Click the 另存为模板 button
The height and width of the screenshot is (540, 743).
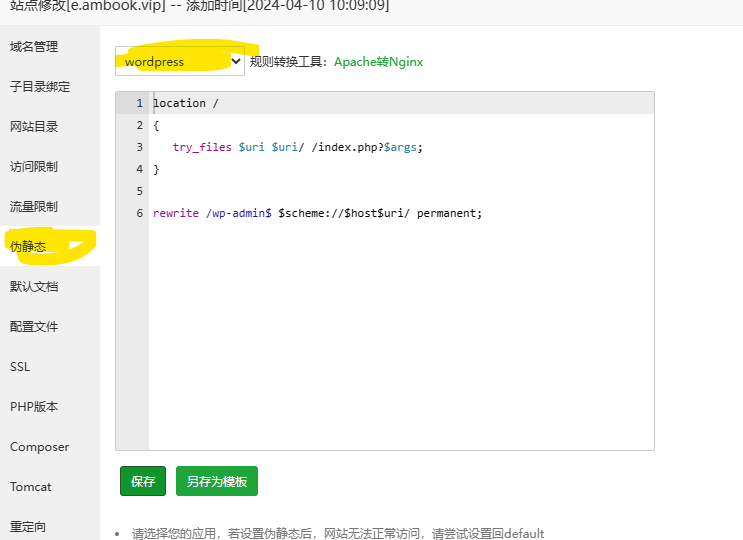(217, 481)
